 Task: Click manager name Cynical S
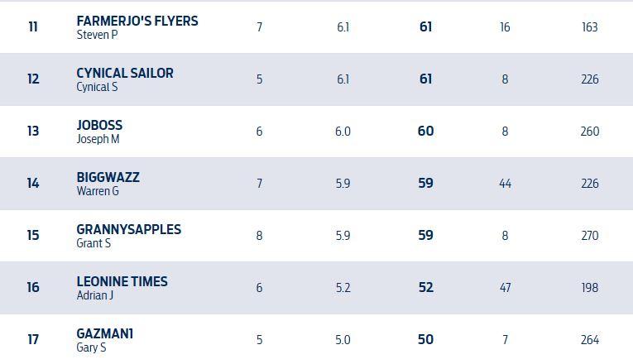click(x=97, y=88)
